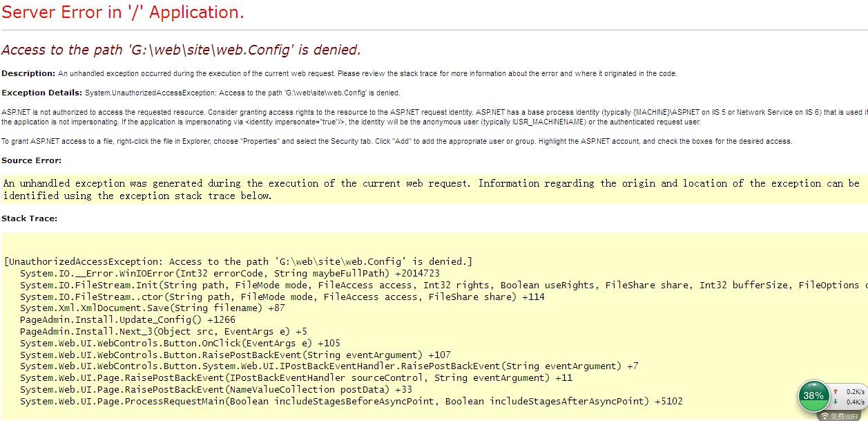Click the bracketed UnauthorizedAccessException stack line
The image size is (868, 421).
[238, 261]
